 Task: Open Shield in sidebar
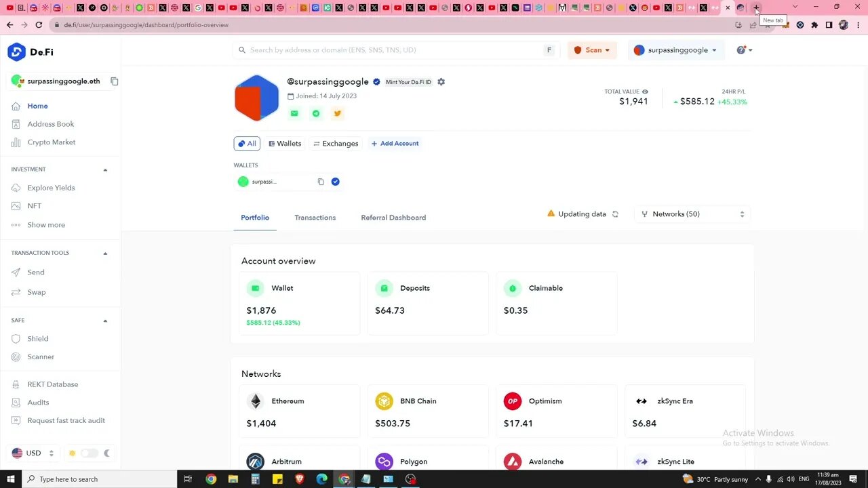[x=37, y=338]
